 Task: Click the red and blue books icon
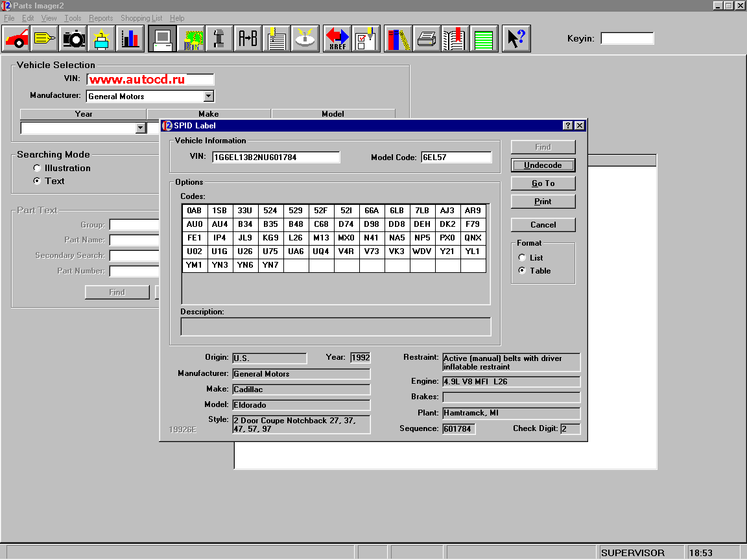[x=398, y=39]
